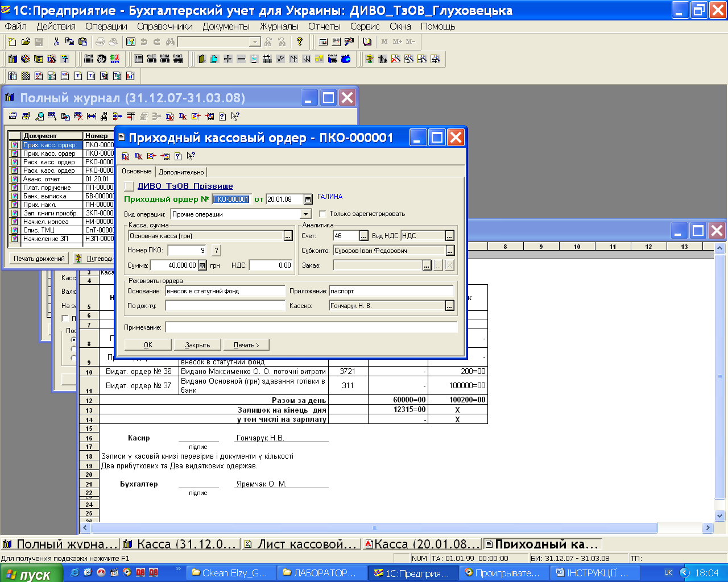Switch to the Дополнительно tab

coord(181,172)
